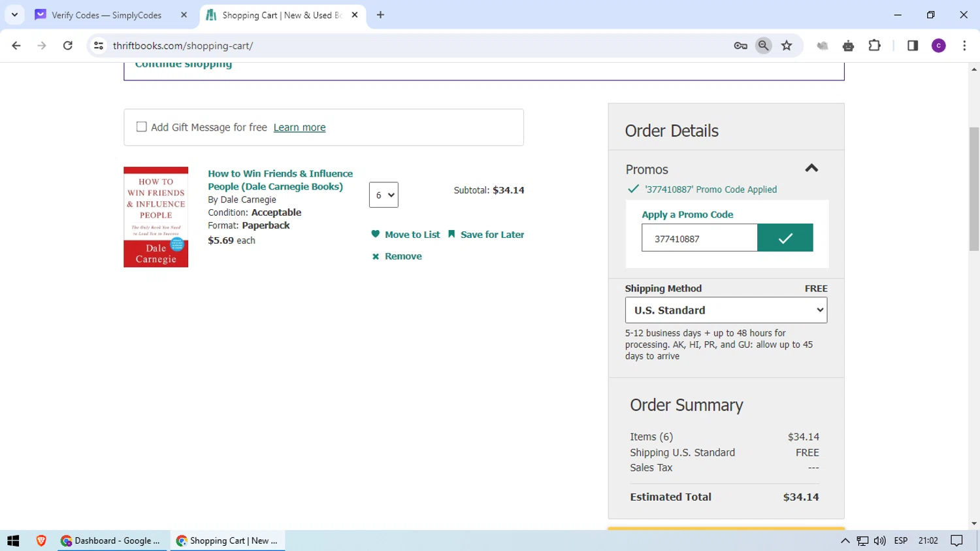Click the page vertical scrollbar thumb
This screenshot has width=980, height=551.
pyautogui.click(x=974, y=190)
